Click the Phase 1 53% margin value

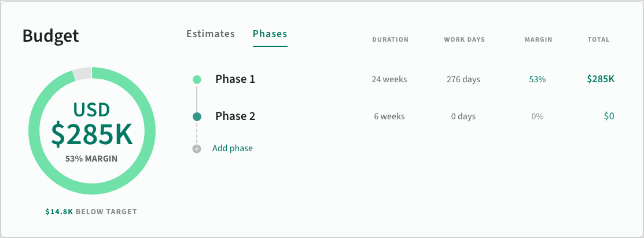click(538, 79)
